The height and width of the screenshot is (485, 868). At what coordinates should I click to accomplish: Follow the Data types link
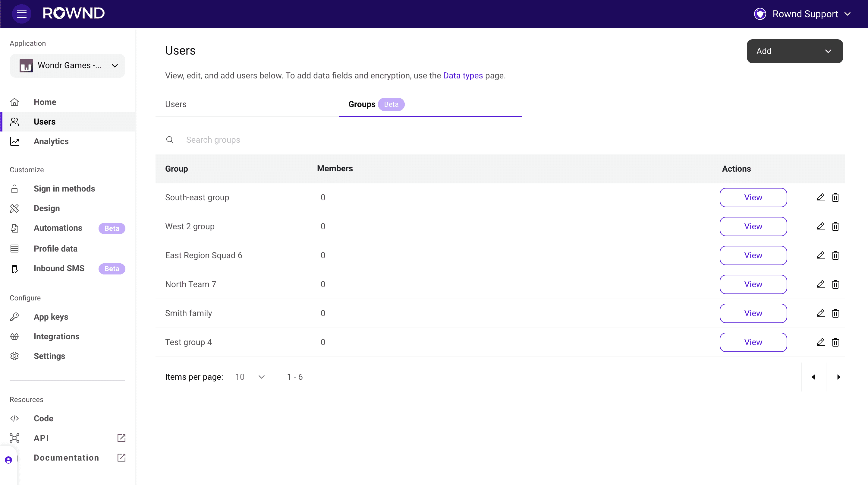tap(463, 75)
